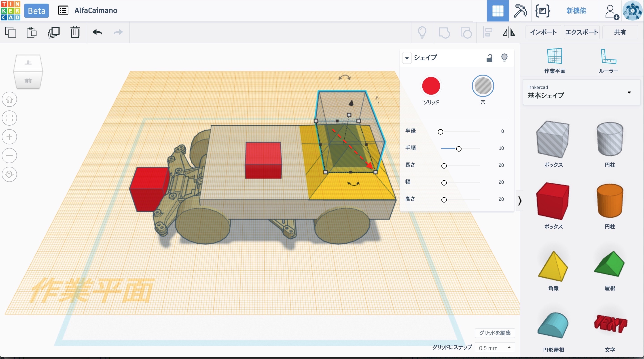
Task: Click the trash delete icon
Action: pos(75,32)
